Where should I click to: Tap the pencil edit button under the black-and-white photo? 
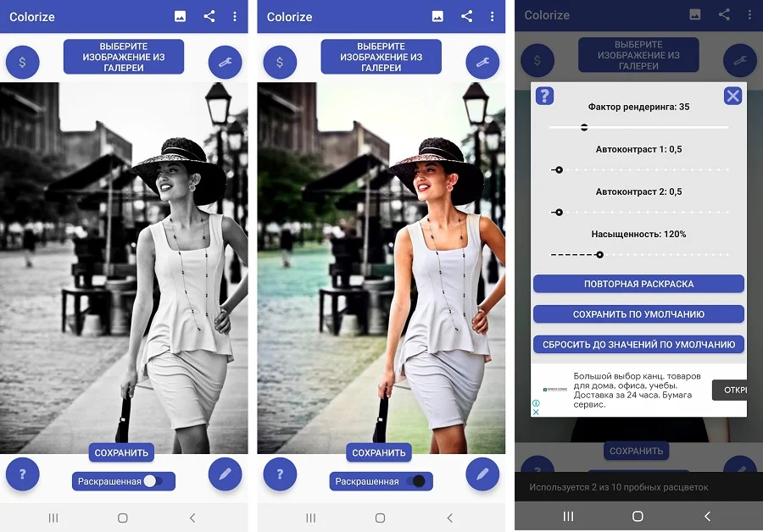225,475
